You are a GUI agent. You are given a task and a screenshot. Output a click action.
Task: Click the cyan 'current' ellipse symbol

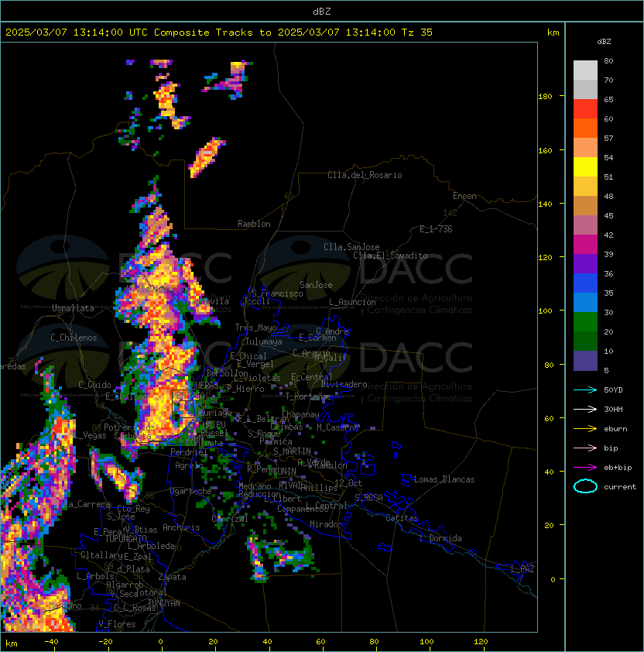[585, 486]
